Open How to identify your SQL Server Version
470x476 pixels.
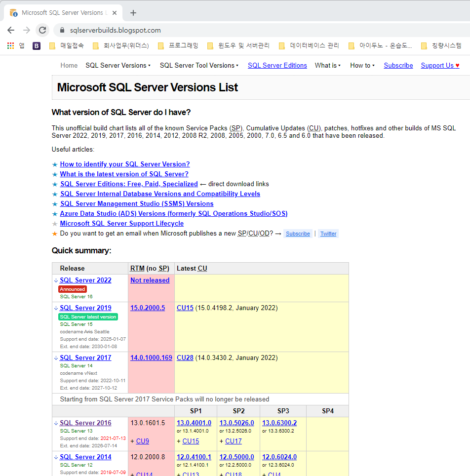[x=125, y=164]
